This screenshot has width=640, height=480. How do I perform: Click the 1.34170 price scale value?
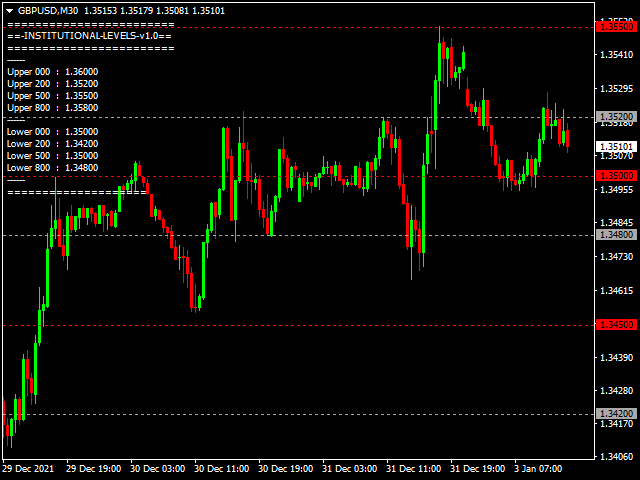point(616,424)
